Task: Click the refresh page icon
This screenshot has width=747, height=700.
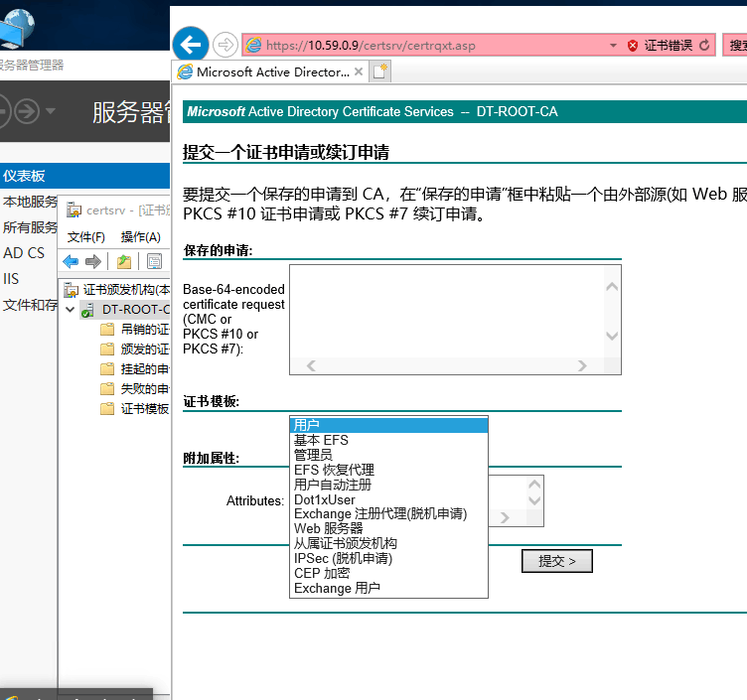Action: pyautogui.click(x=704, y=46)
